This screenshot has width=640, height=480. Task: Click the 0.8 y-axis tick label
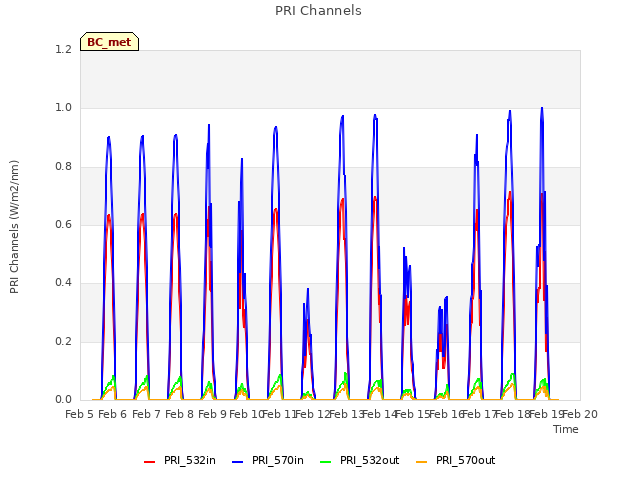click(63, 166)
